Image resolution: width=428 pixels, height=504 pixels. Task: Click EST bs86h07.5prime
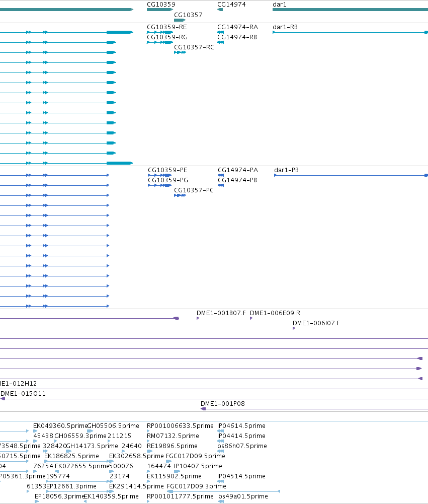242,446
